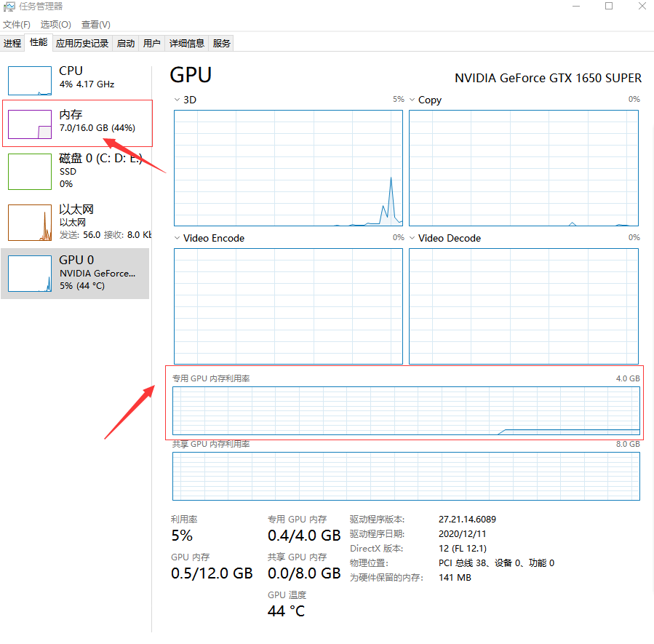The width and height of the screenshot is (654, 644).
Task: Click the 内存 7.0/16.0 GB entry text
Action: point(97,127)
